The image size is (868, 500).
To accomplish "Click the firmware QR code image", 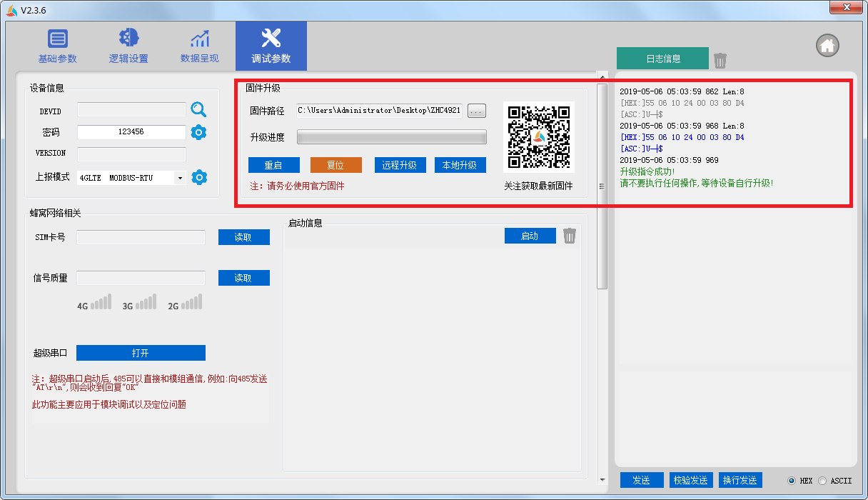I will point(538,136).
